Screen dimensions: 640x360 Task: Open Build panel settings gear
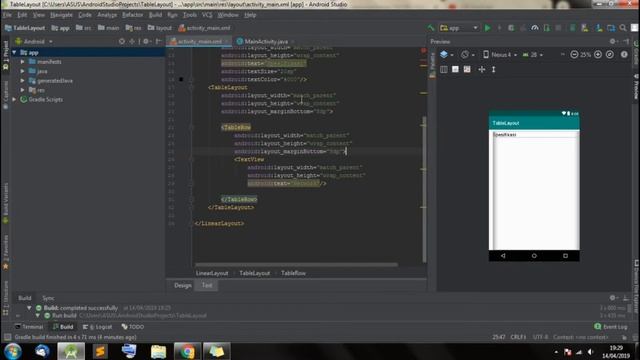613,298
